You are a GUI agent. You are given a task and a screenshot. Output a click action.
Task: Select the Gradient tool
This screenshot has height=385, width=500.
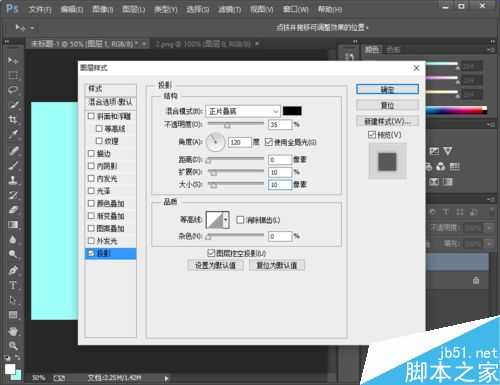pyautogui.click(x=13, y=225)
